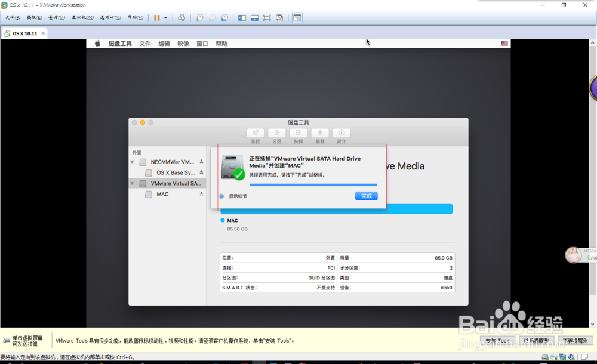This screenshot has height=364, width=597.
Task: Eject MAC volume using its eject icon
Action: [201, 194]
